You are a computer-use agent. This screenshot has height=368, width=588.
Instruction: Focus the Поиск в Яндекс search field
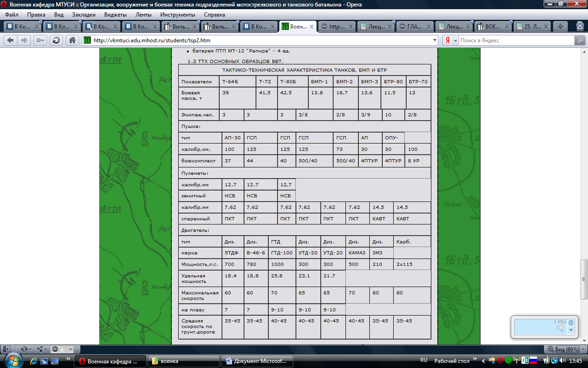coord(516,40)
